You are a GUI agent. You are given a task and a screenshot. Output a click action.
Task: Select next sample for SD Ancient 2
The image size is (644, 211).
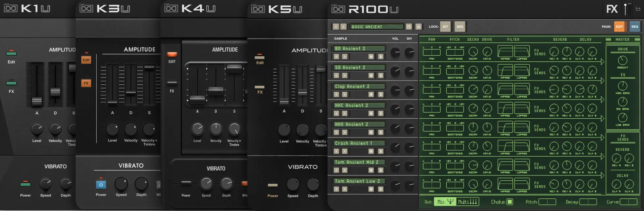pos(344,75)
